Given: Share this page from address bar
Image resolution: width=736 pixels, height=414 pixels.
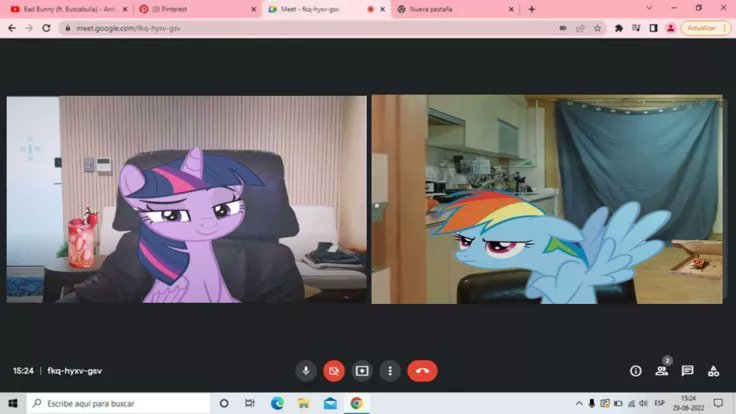Looking at the screenshot, I should point(580,28).
